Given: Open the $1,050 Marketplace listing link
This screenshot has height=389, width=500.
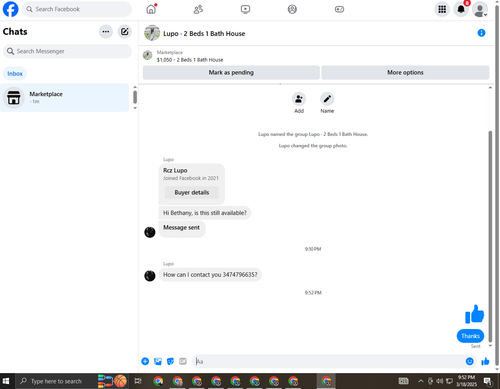Looking at the screenshot, I should (190, 60).
